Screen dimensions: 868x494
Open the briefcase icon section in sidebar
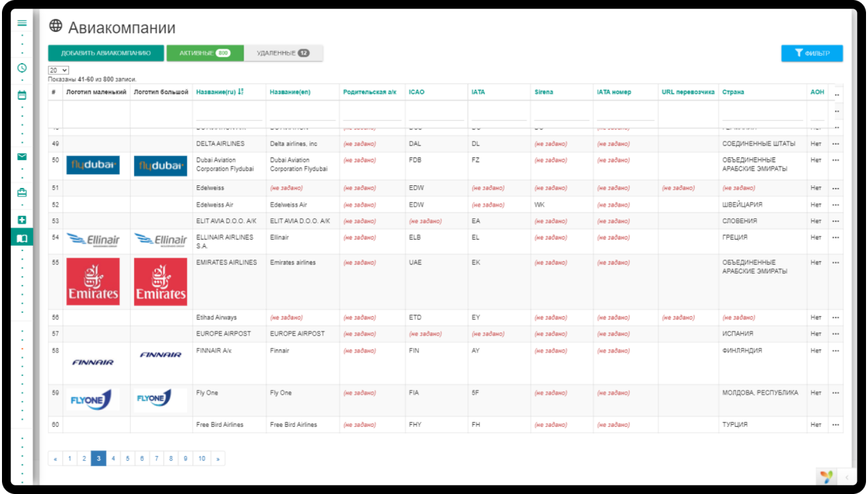22,193
